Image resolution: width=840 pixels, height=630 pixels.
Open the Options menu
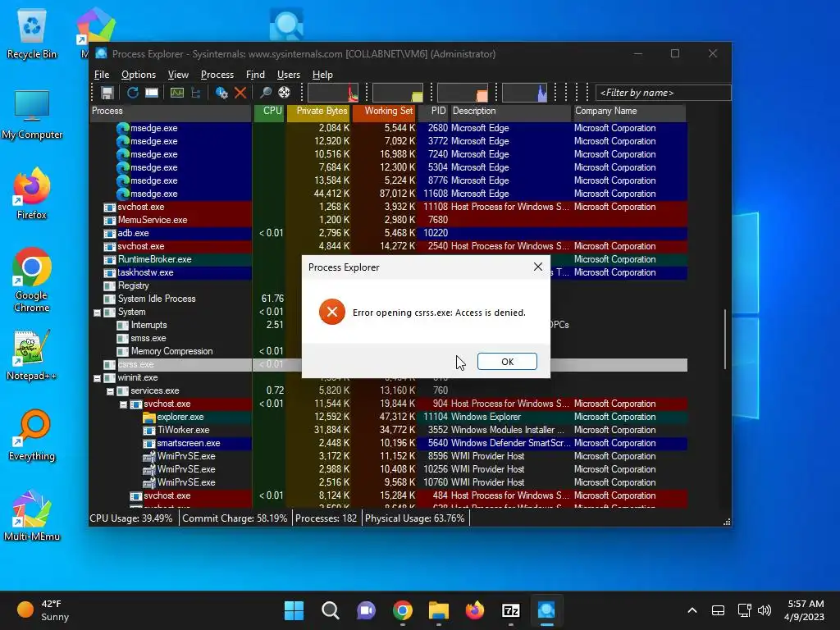[138, 75]
